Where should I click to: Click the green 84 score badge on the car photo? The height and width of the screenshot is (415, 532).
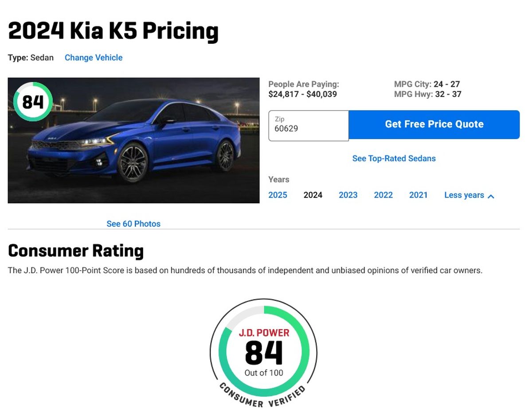[x=33, y=101]
